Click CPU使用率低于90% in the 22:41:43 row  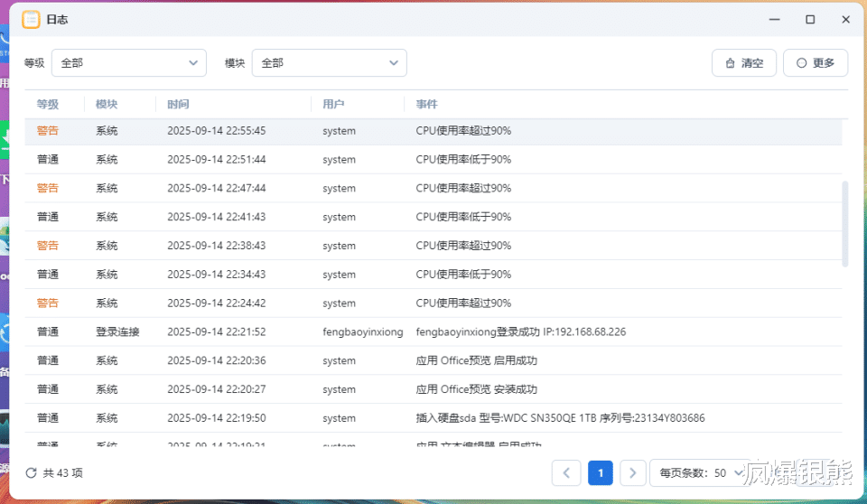pos(463,217)
